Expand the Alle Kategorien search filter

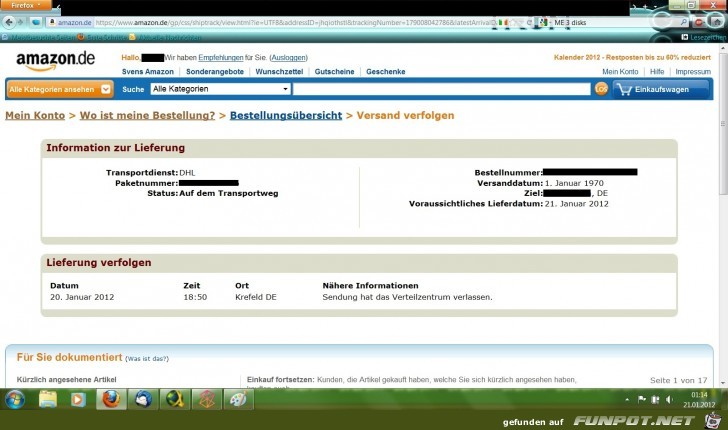(x=221, y=89)
